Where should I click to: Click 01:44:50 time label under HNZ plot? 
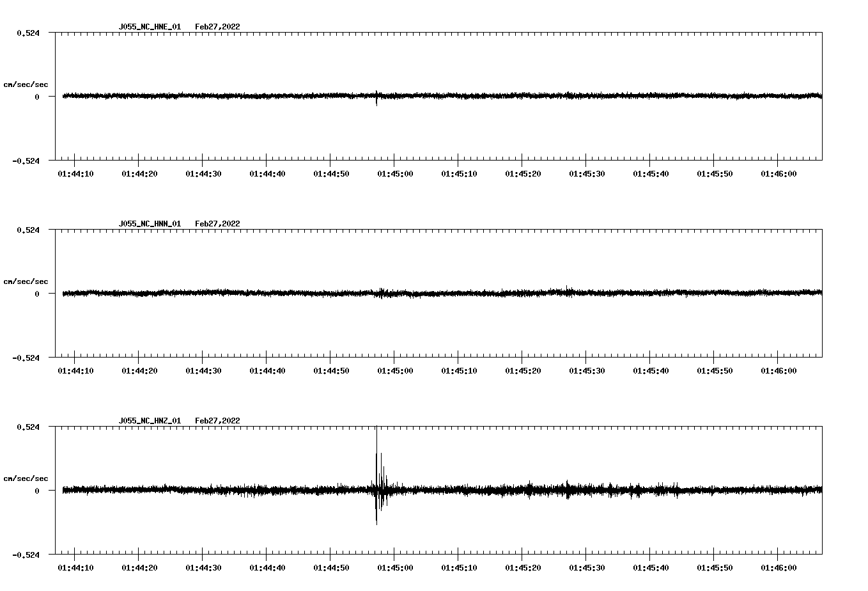coord(331,568)
